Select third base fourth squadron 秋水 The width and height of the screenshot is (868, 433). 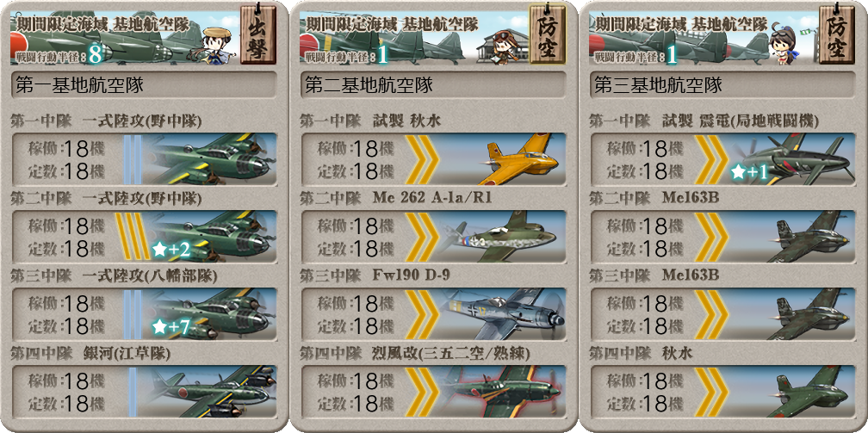(722, 392)
